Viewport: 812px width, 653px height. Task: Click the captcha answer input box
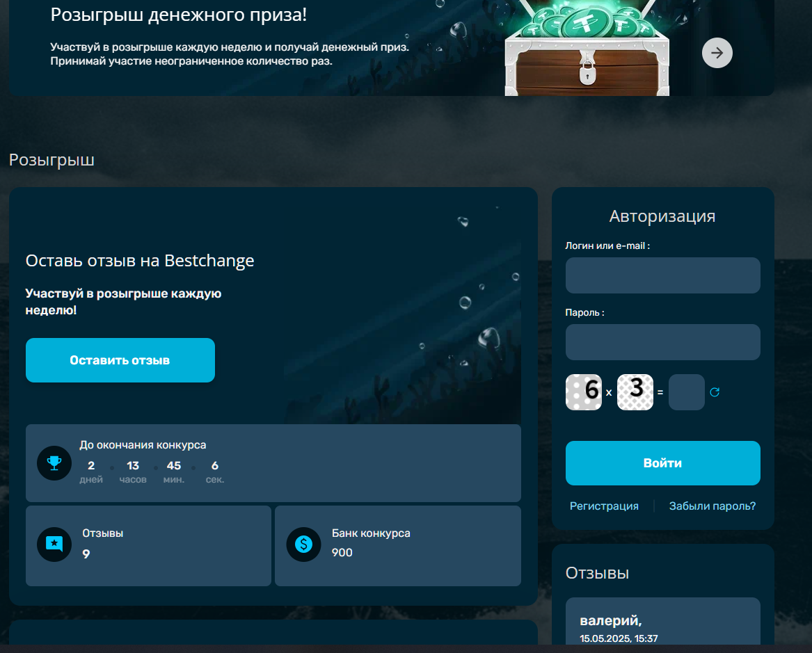tap(686, 392)
